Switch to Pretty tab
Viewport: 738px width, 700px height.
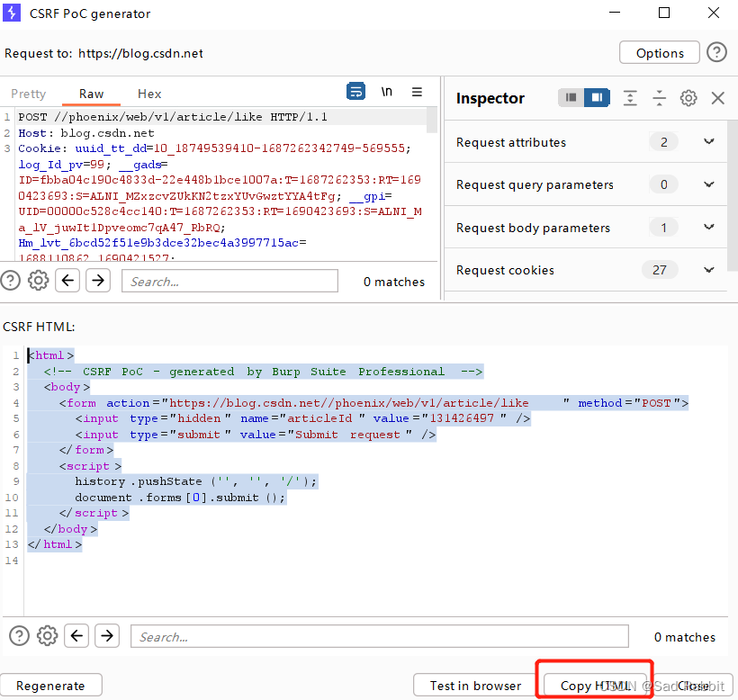pos(28,94)
